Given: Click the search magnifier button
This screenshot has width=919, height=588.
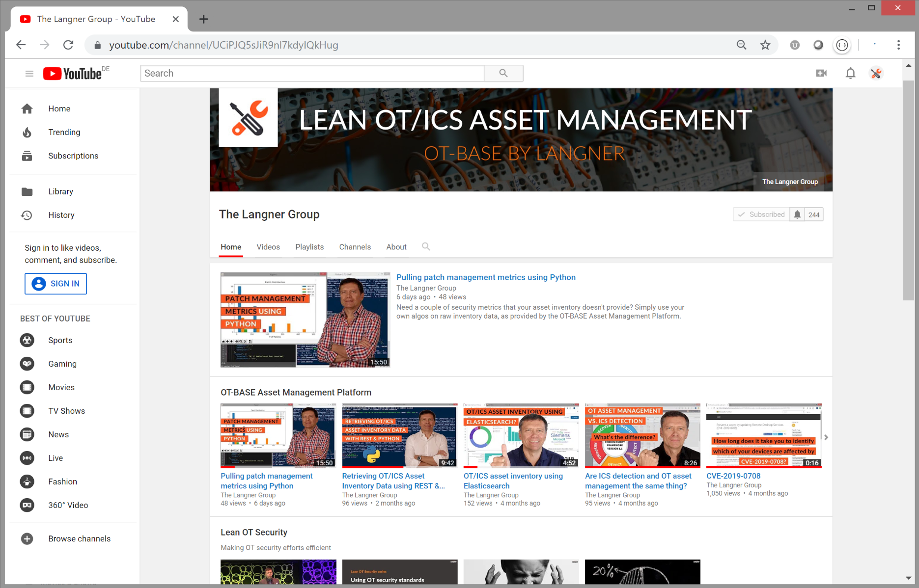Looking at the screenshot, I should coord(503,73).
